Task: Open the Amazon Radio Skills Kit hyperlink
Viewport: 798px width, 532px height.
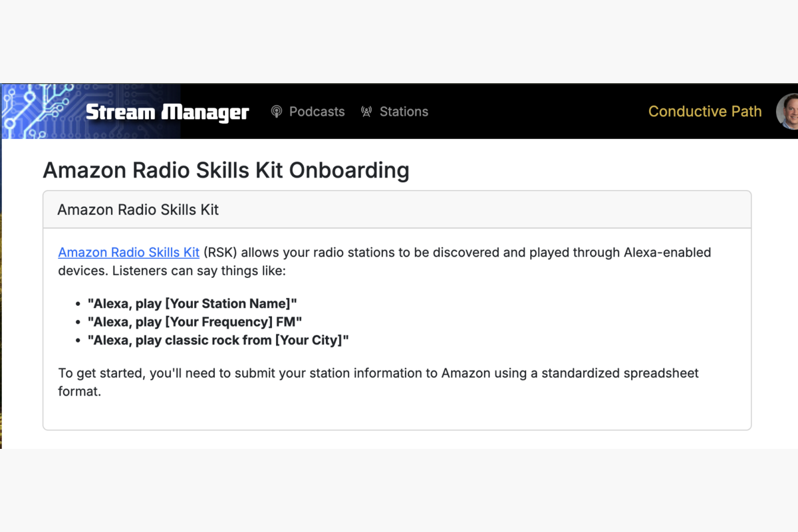Action: (128, 252)
